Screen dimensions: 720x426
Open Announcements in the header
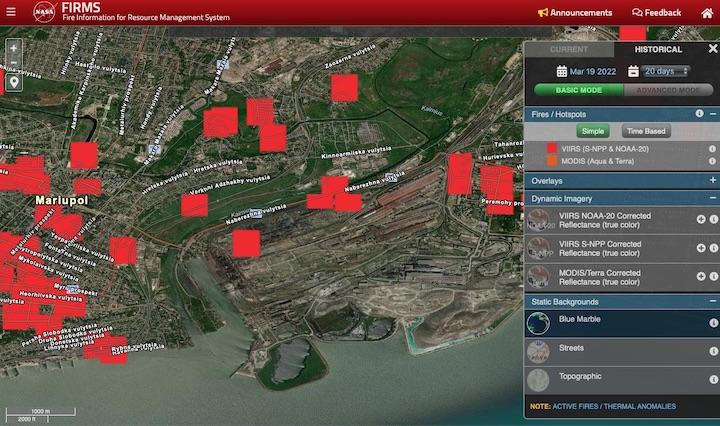[575, 13]
